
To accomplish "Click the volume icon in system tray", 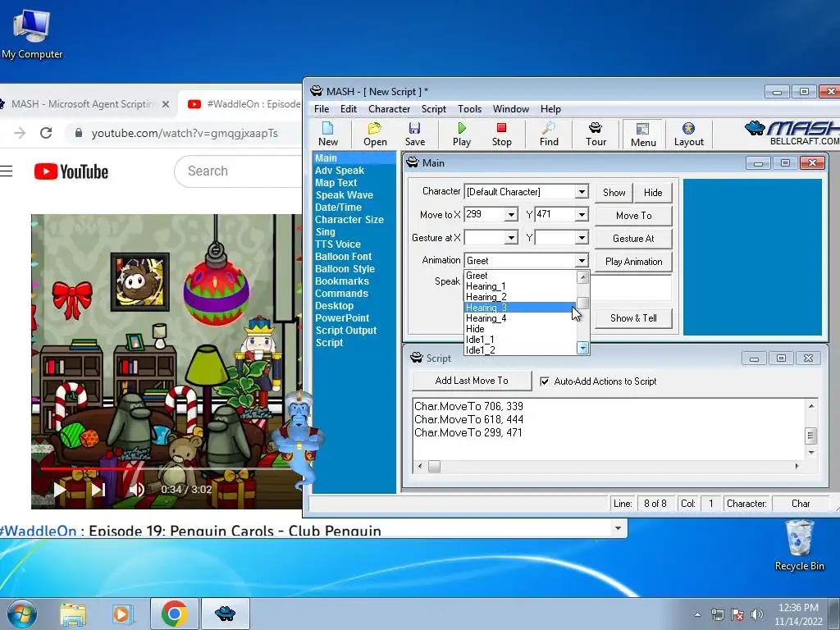I will click(757, 614).
